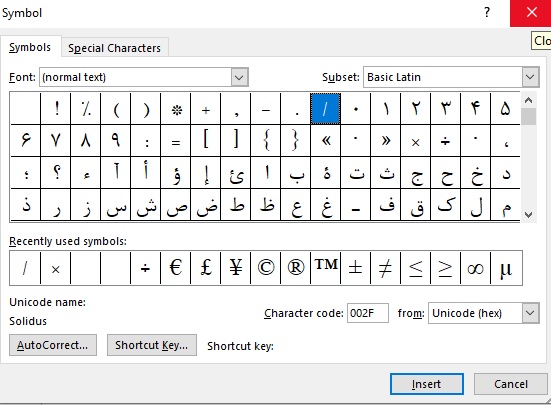The height and width of the screenshot is (405, 551).
Task: Select the TM trademark recent symbol
Action: [x=325, y=268]
